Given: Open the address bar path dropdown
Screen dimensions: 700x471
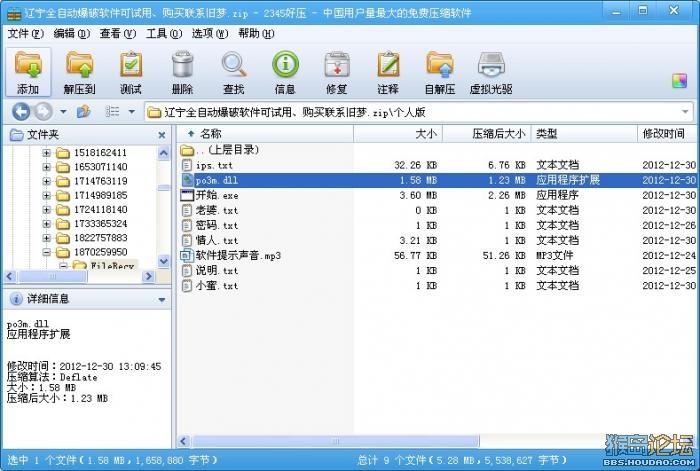Looking at the screenshot, I should pos(685,112).
